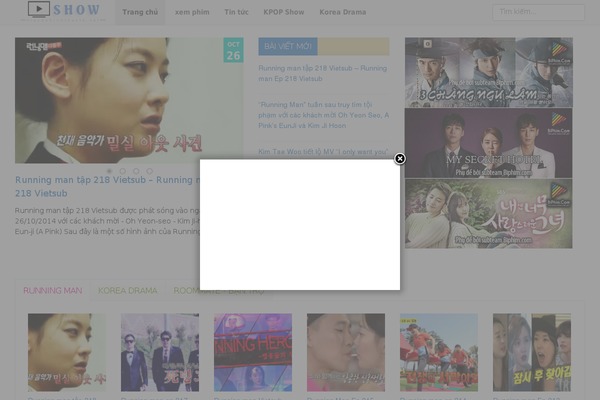Screen dimensions: 600x400
Task: Switch to the RUNNING MAN tab
Action: point(53,291)
